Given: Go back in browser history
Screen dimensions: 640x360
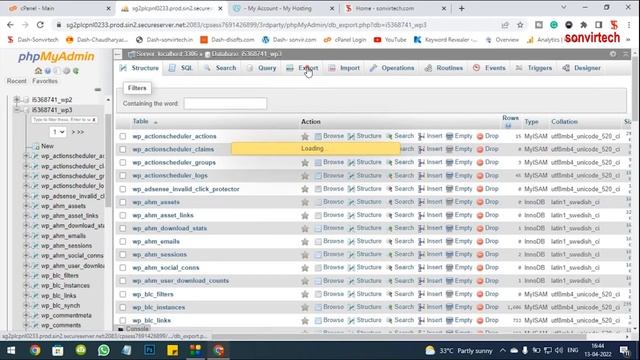Looking at the screenshot, I should click(10, 25).
